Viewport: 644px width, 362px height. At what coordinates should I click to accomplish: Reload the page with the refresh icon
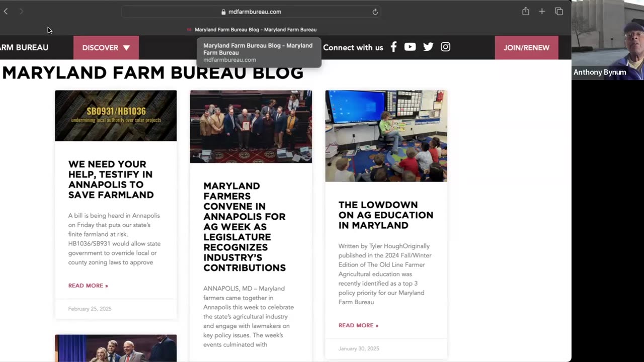pos(375,12)
